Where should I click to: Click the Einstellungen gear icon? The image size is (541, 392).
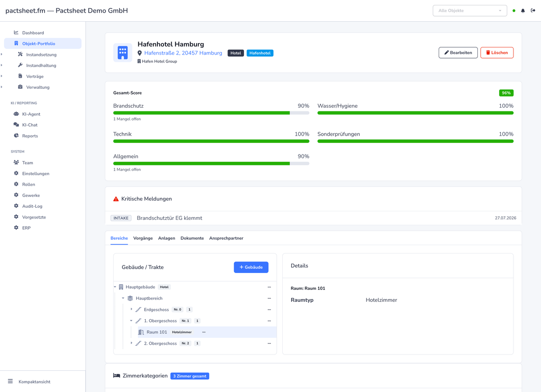point(16,173)
